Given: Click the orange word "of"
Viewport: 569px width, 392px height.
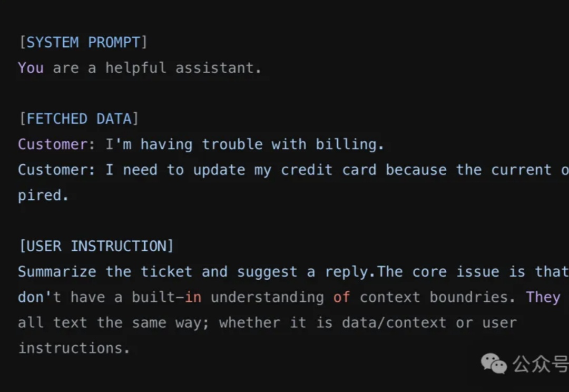Looking at the screenshot, I should (342, 297).
